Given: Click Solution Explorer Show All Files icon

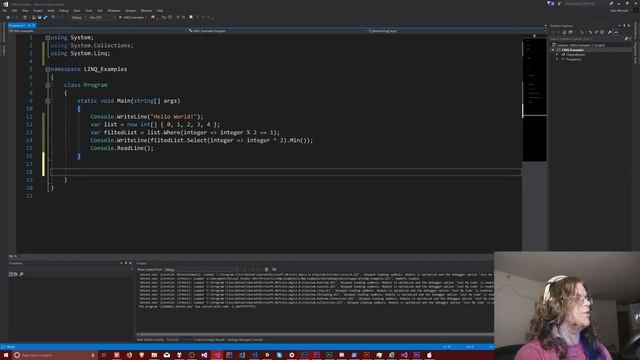Looking at the screenshot, I should 602,32.
